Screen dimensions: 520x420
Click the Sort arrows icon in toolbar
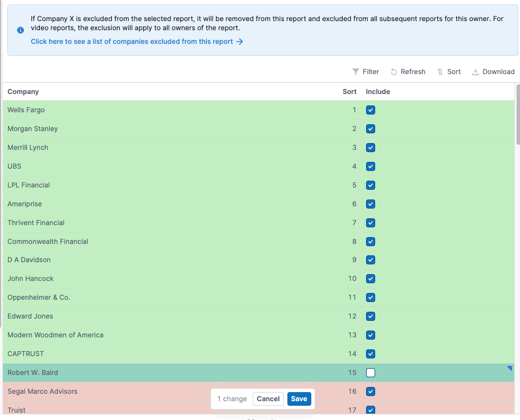(440, 72)
